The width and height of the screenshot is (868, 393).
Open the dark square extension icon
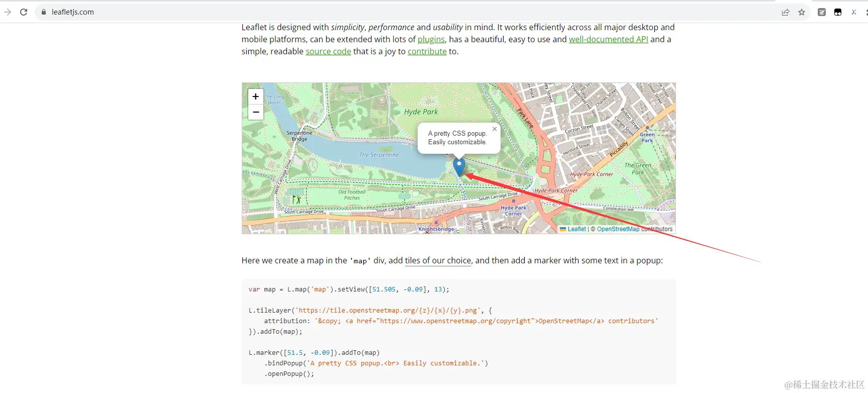[x=838, y=12]
